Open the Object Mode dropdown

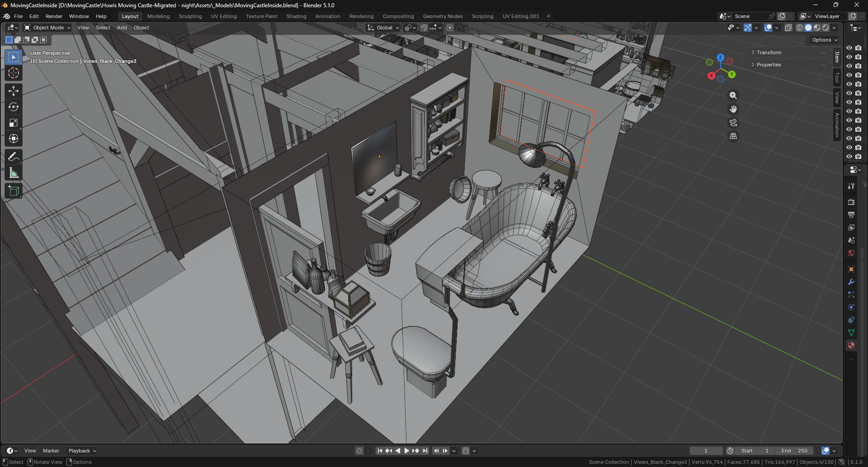47,28
